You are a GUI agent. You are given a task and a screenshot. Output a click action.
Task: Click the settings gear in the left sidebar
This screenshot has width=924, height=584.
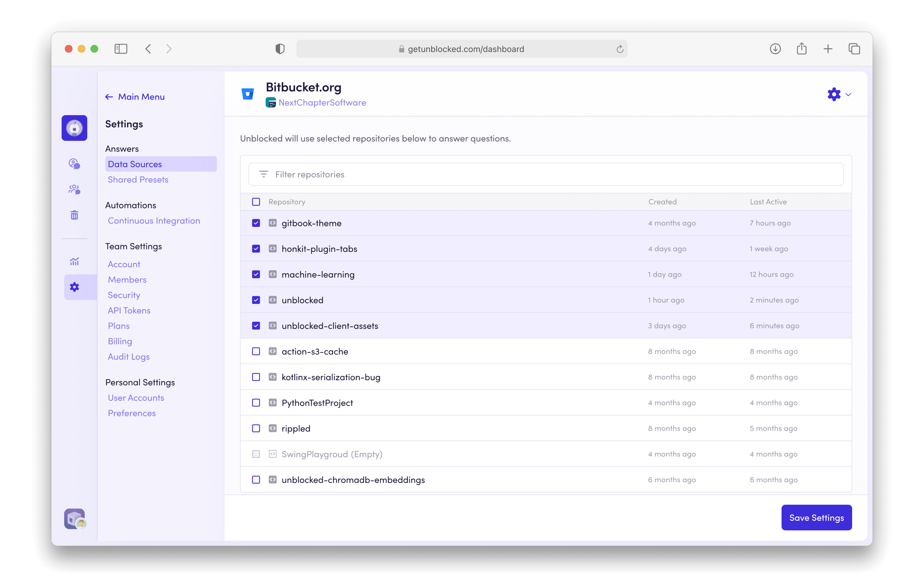pyautogui.click(x=74, y=287)
